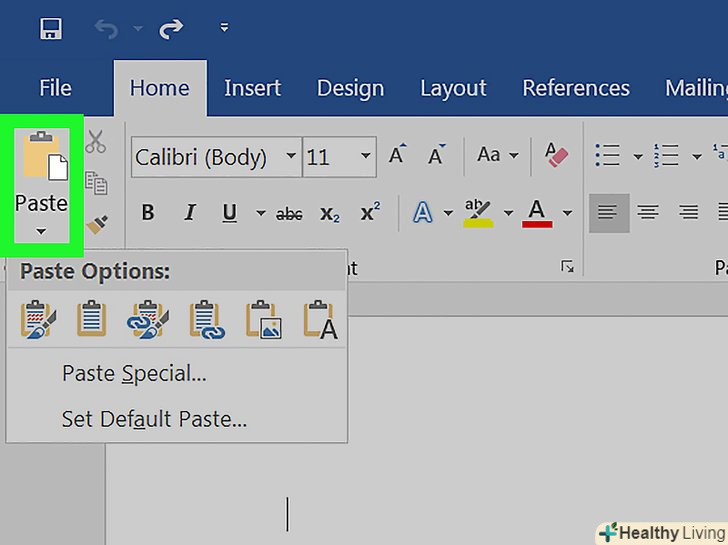Click Set Default Paste... option
This screenshot has width=728, height=545.
coord(154,419)
